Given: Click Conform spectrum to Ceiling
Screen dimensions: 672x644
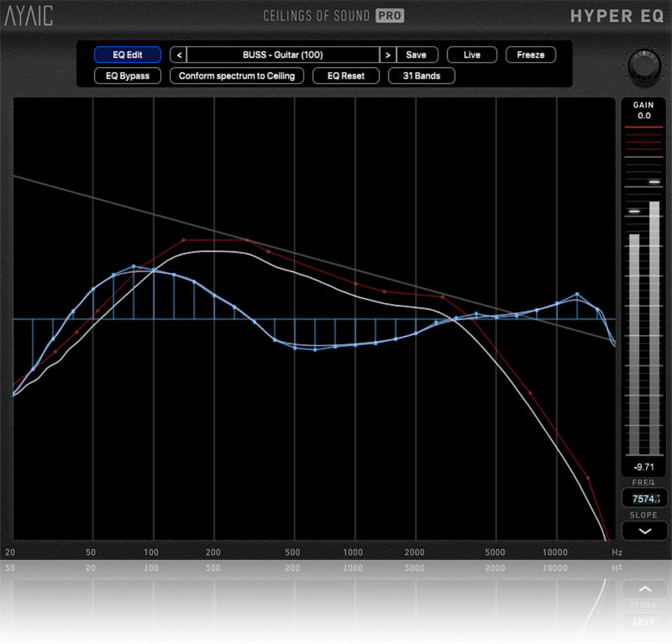Looking at the screenshot, I should pos(237,76).
